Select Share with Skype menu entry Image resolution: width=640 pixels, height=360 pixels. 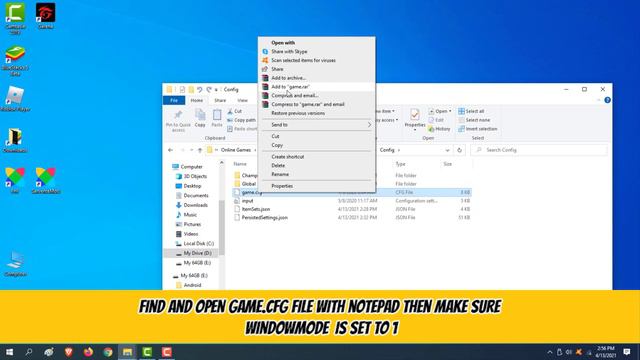point(317,51)
